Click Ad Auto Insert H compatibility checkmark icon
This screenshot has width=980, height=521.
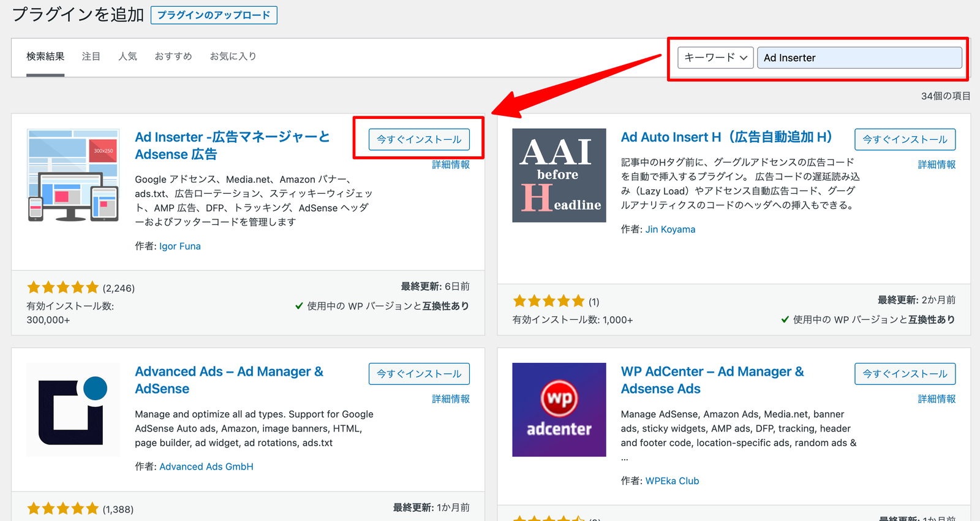tap(785, 319)
